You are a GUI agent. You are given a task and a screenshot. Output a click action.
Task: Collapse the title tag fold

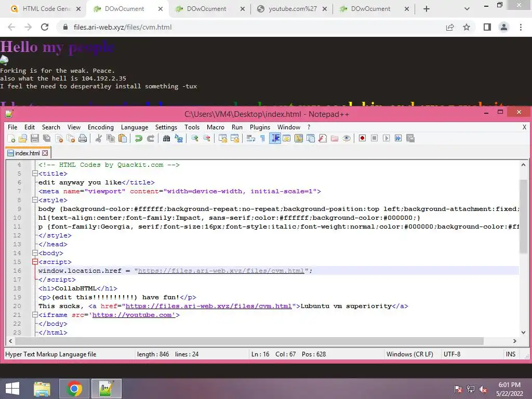click(35, 174)
